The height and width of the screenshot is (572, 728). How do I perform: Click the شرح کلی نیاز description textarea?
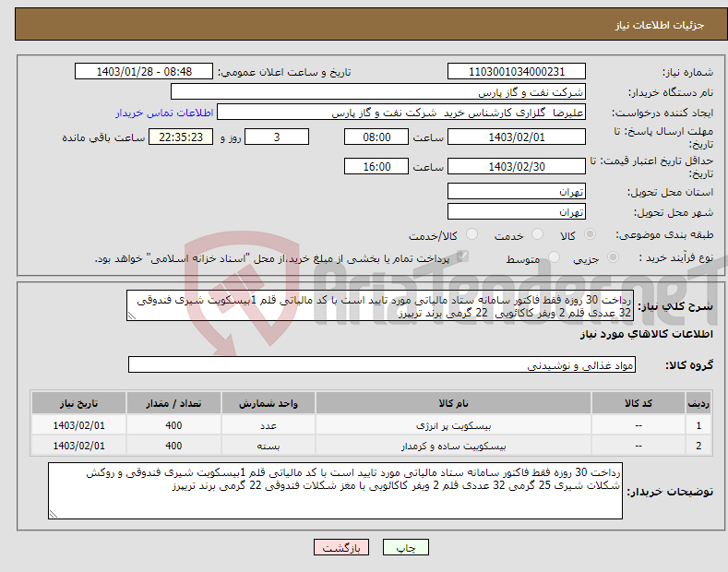coord(380,305)
